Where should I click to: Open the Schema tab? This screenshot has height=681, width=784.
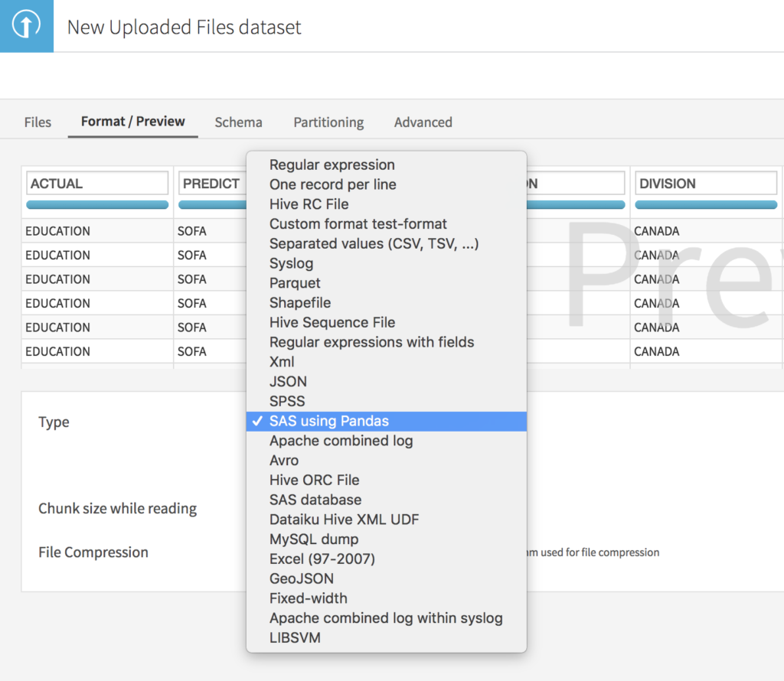click(x=238, y=122)
